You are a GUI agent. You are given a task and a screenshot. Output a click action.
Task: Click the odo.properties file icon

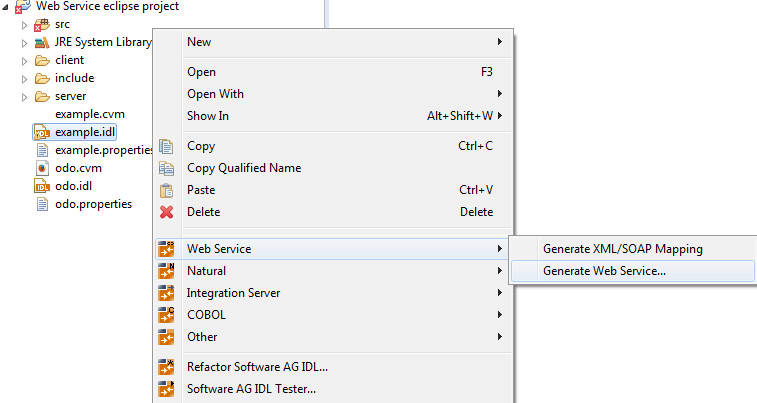(x=42, y=204)
